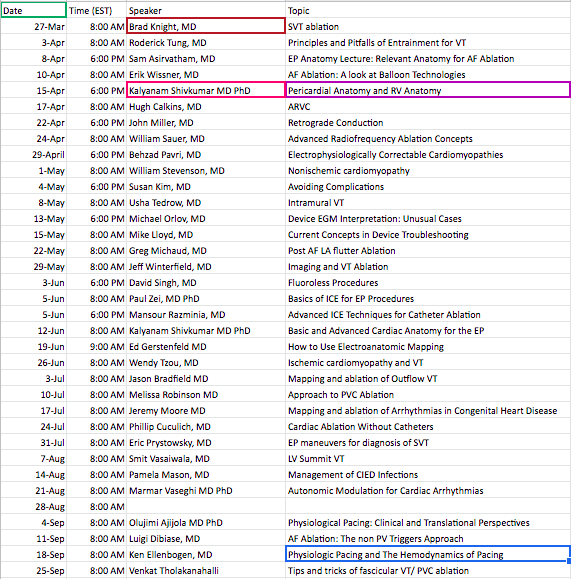Click the Paul Zei, MD PhD cell
The width and height of the screenshot is (571, 579).
pyautogui.click(x=206, y=298)
